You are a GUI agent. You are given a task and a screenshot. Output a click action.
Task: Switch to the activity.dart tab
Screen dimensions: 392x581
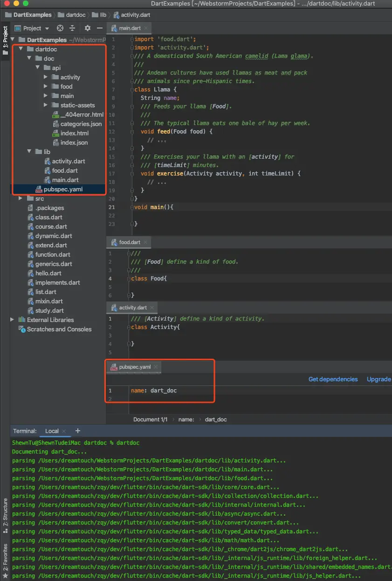132,308
